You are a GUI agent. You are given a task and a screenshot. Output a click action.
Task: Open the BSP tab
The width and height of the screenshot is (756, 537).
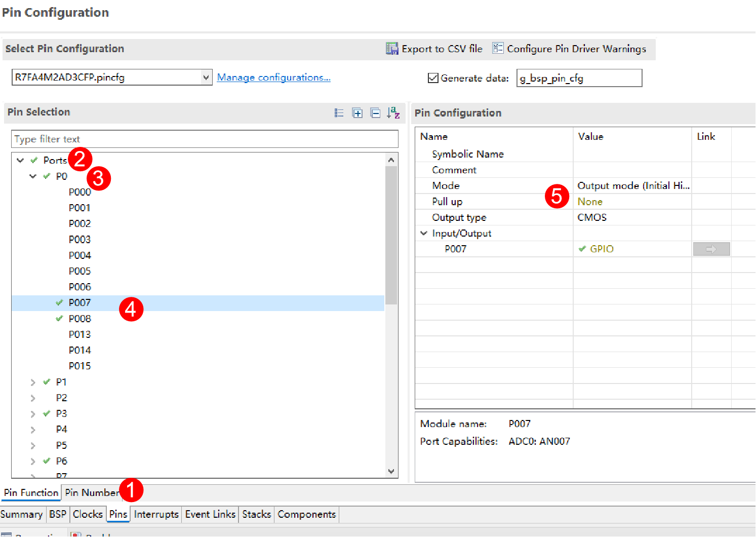coord(58,514)
